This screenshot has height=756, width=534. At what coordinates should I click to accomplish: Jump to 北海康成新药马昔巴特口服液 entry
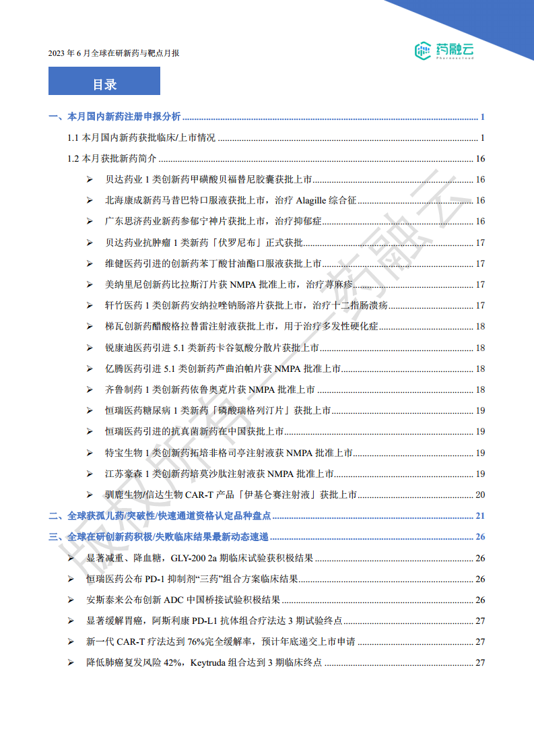286,200
